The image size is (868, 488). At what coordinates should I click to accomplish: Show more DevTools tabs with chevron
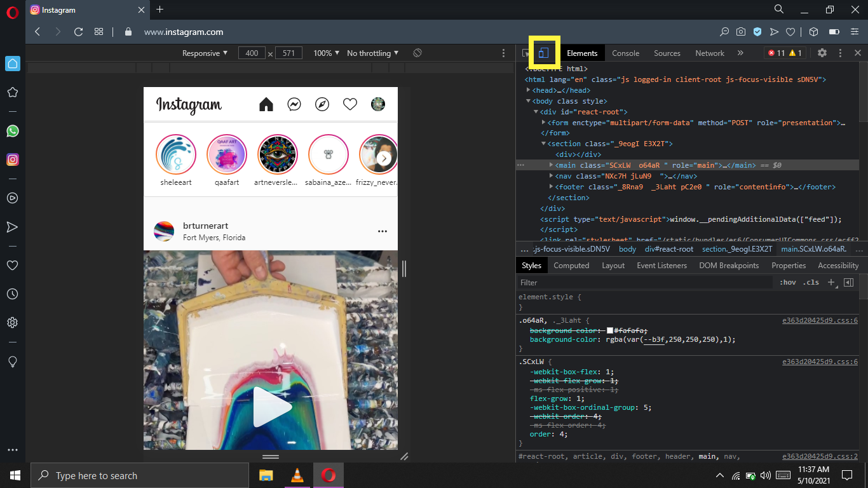740,53
